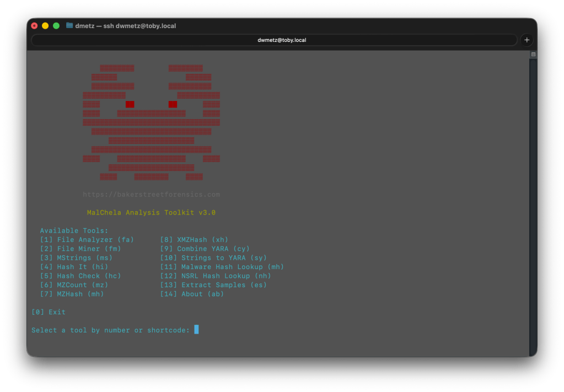
Task: Click the crab logo's left red eye
Action: (x=130, y=104)
